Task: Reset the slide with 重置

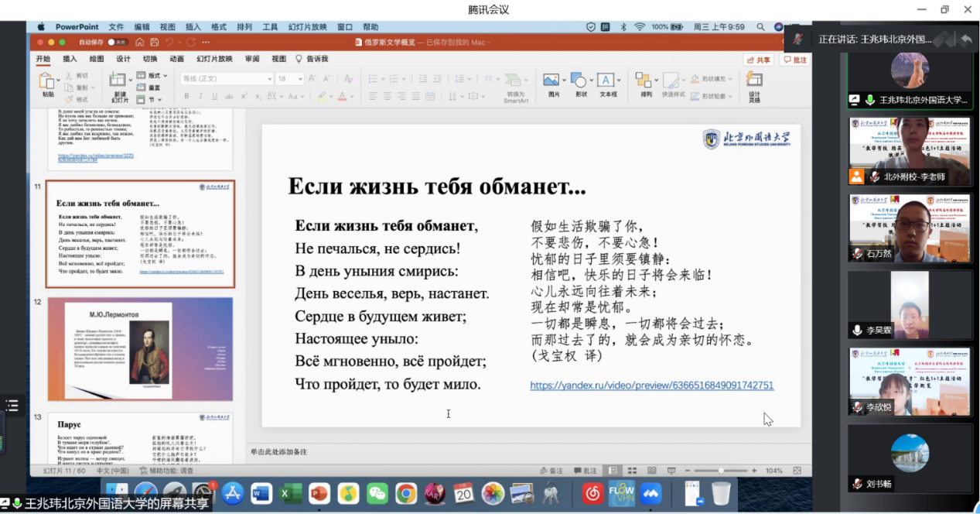Action: point(149,87)
